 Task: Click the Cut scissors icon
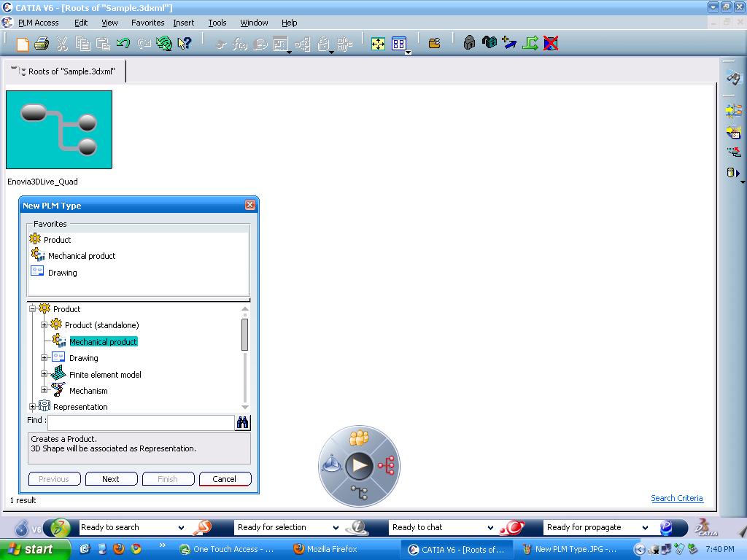click(62, 44)
